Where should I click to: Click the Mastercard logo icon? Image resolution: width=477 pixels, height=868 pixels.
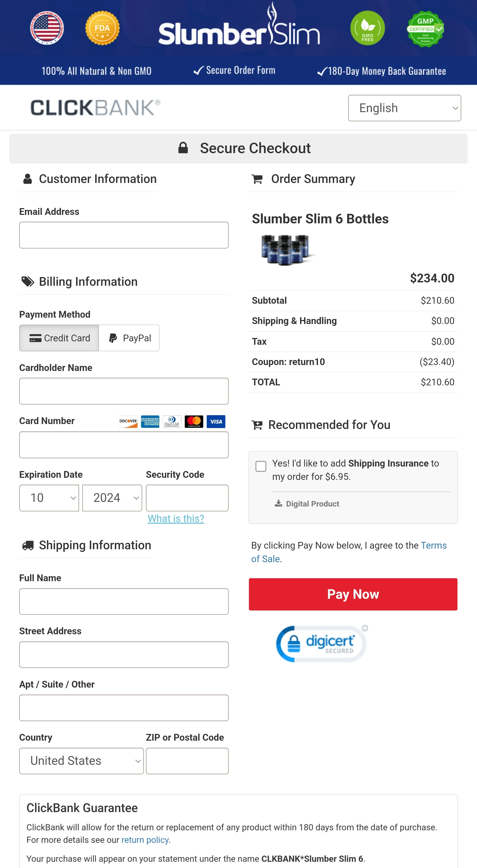[194, 421]
